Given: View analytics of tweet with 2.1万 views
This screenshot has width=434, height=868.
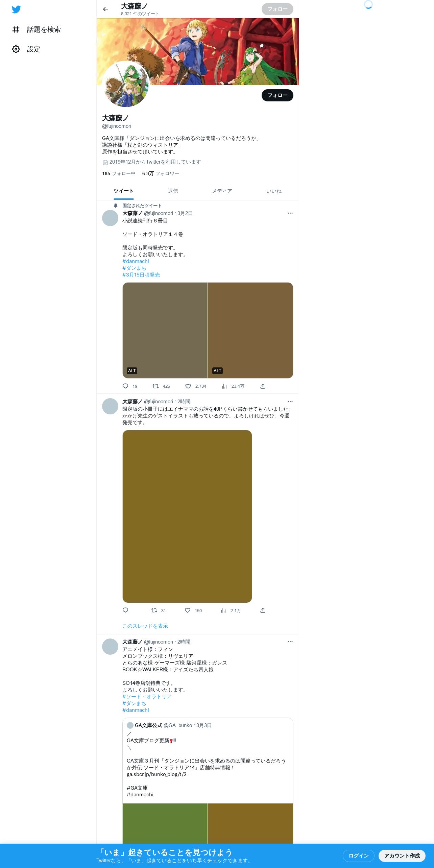Looking at the screenshot, I should click(x=223, y=610).
